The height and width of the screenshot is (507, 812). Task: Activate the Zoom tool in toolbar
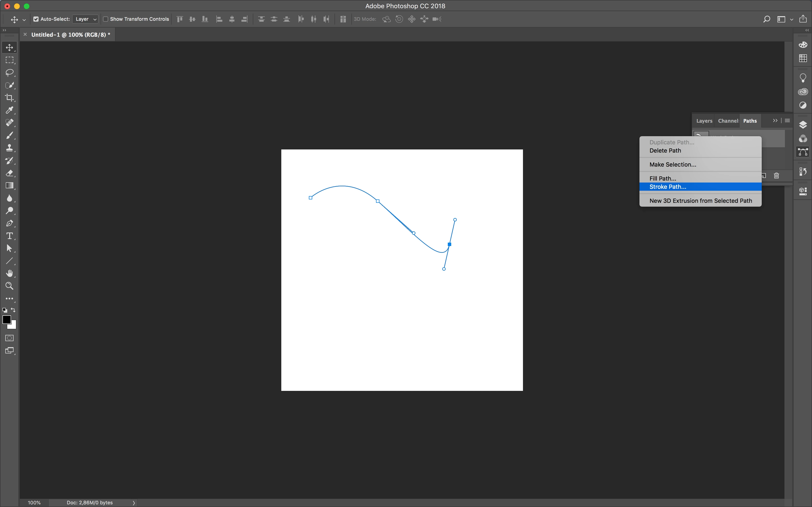pyautogui.click(x=9, y=286)
